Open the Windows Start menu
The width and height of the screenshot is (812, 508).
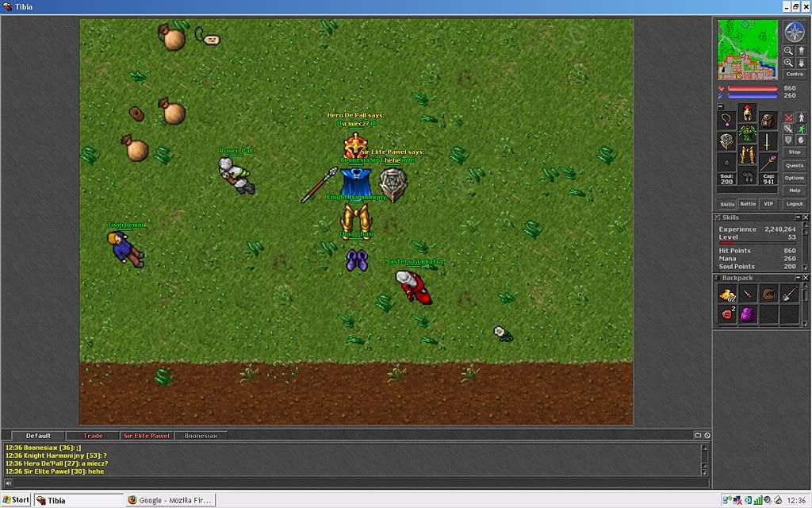pos(16,500)
